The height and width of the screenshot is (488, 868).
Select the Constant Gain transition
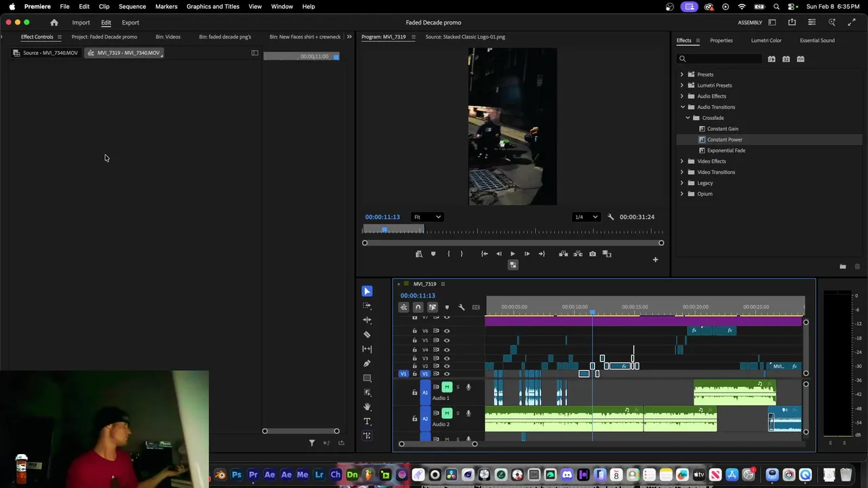pyautogui.click(x=723, y=129)
